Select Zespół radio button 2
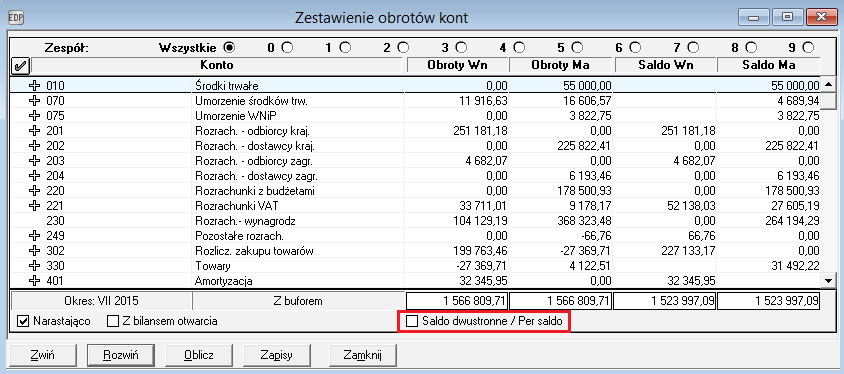 coord(403,48)
